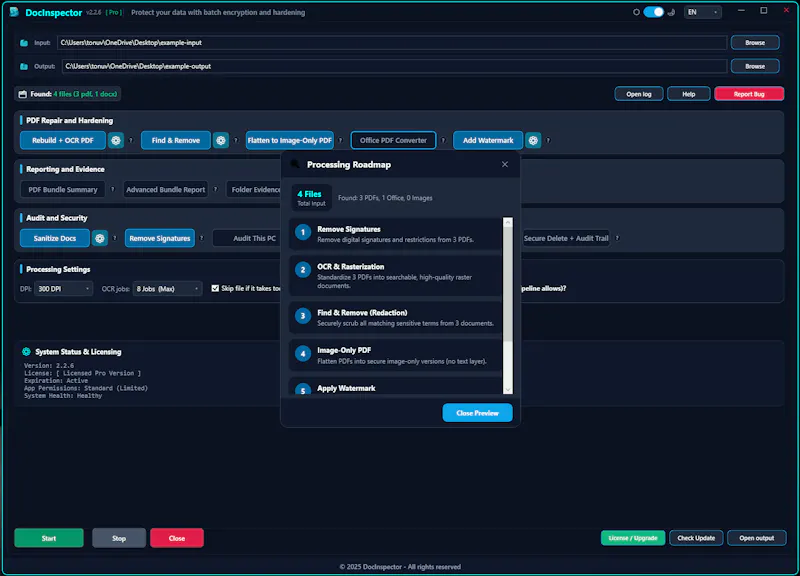Image resolution: width=800 pixels, height=576 pixels.
Task: Click the PDF Bundle Summary button
Action: [63, 189]
